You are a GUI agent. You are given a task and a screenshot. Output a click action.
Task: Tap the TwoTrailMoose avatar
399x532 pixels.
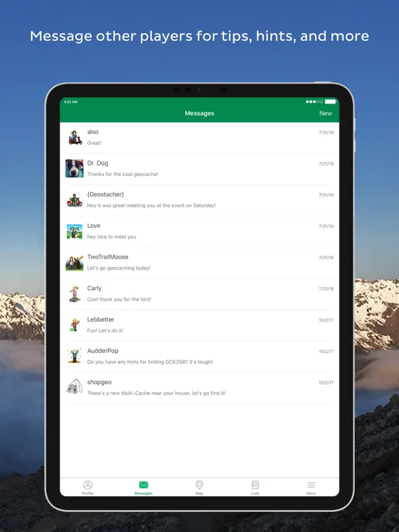click(x=74, y=263)
